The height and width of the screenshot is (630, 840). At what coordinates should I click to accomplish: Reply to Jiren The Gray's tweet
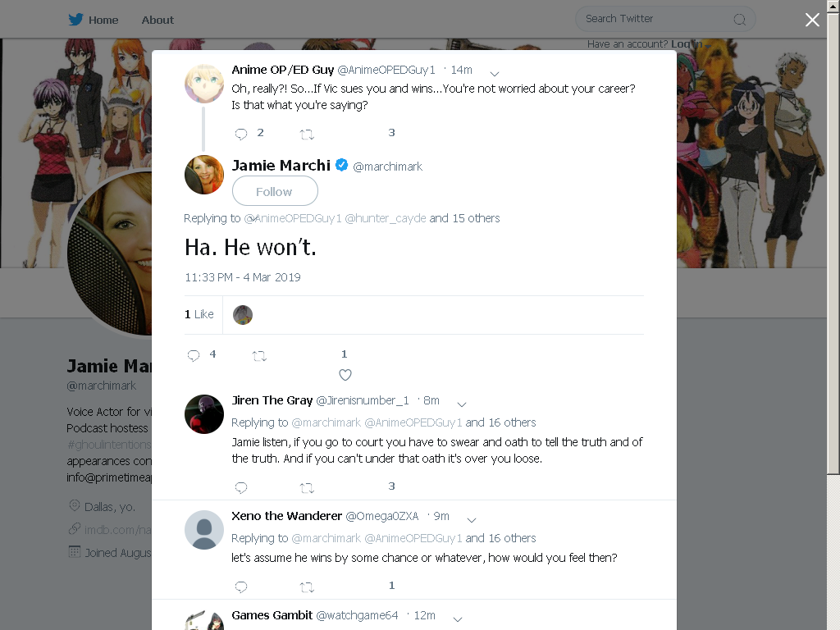[241, 487]
